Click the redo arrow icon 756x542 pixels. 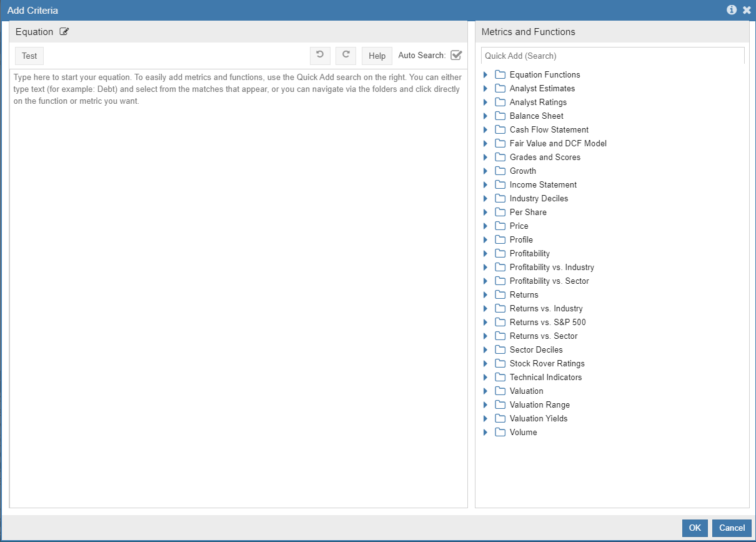click(x=346, y=56)
